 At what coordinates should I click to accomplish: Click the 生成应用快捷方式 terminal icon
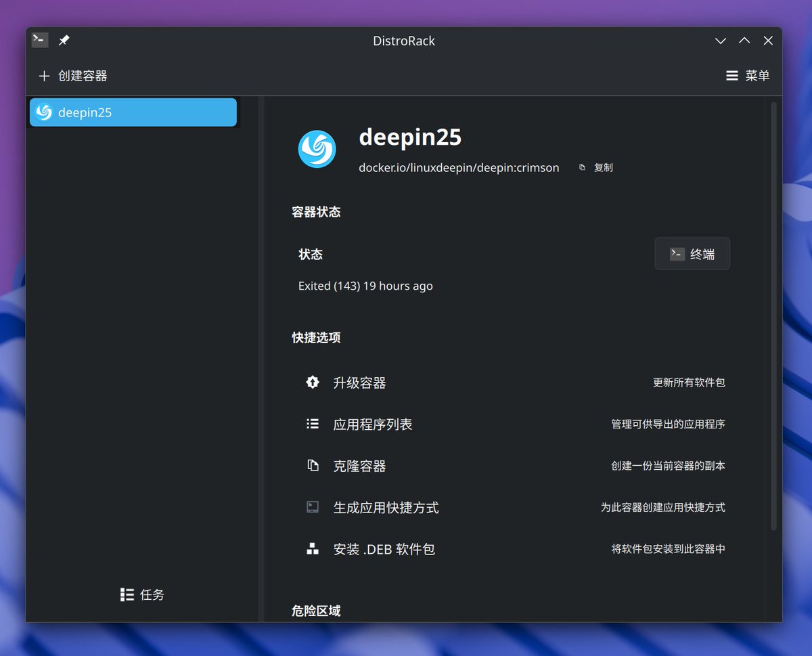pos(312,507)
